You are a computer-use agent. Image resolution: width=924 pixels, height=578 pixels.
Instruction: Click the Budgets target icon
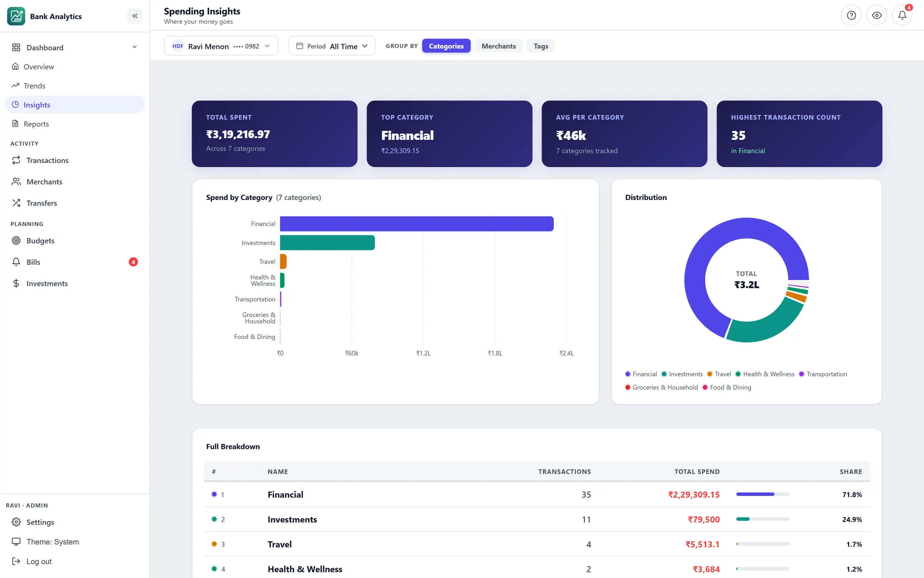click(x=16, y=240)
